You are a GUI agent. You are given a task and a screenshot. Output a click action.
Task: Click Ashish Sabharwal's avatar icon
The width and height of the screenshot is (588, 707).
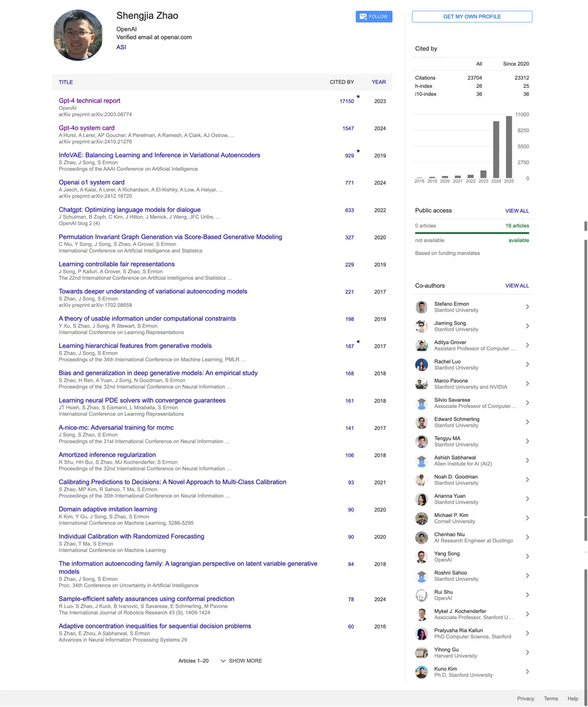(421, 461)
